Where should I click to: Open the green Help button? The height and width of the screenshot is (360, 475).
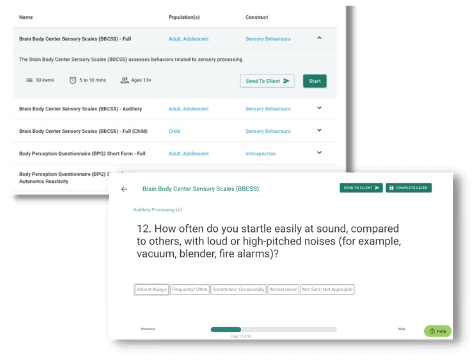438,331
